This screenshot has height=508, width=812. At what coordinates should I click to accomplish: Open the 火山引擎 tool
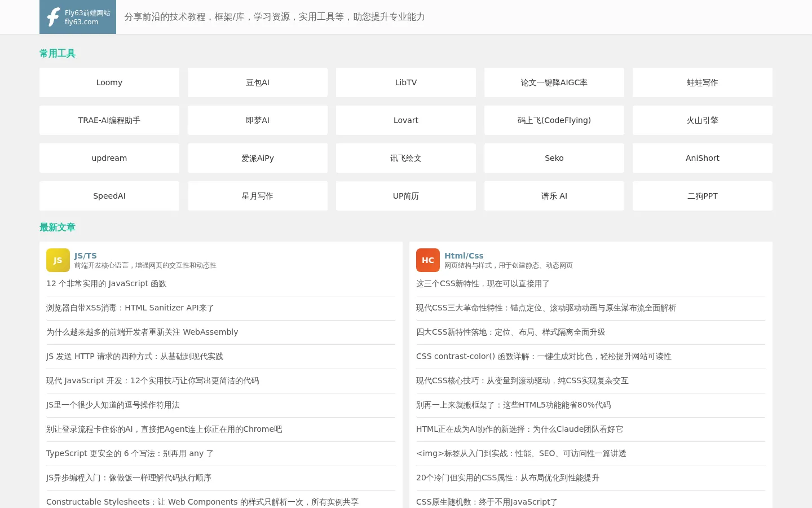click(x=703, y=120)
